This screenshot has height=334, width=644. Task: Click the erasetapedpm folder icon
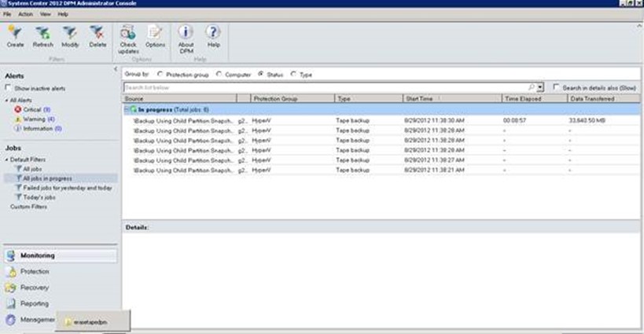(x=68, y=322)
